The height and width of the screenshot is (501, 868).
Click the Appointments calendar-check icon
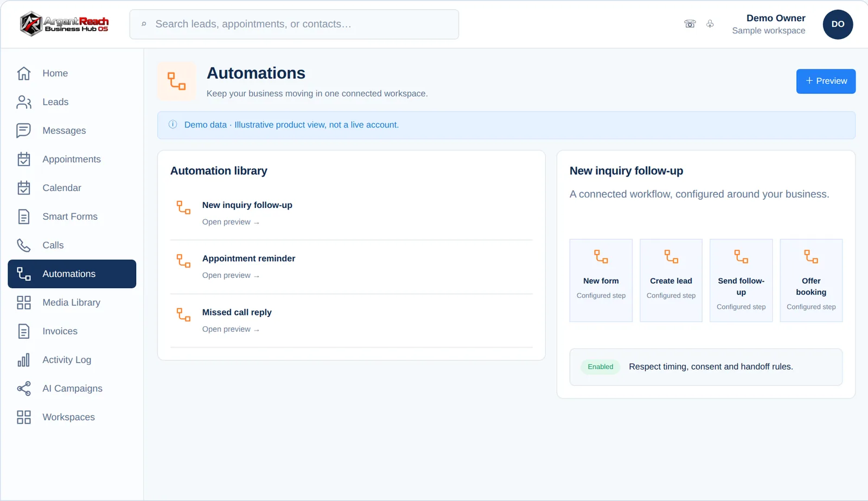coord(24,159)
